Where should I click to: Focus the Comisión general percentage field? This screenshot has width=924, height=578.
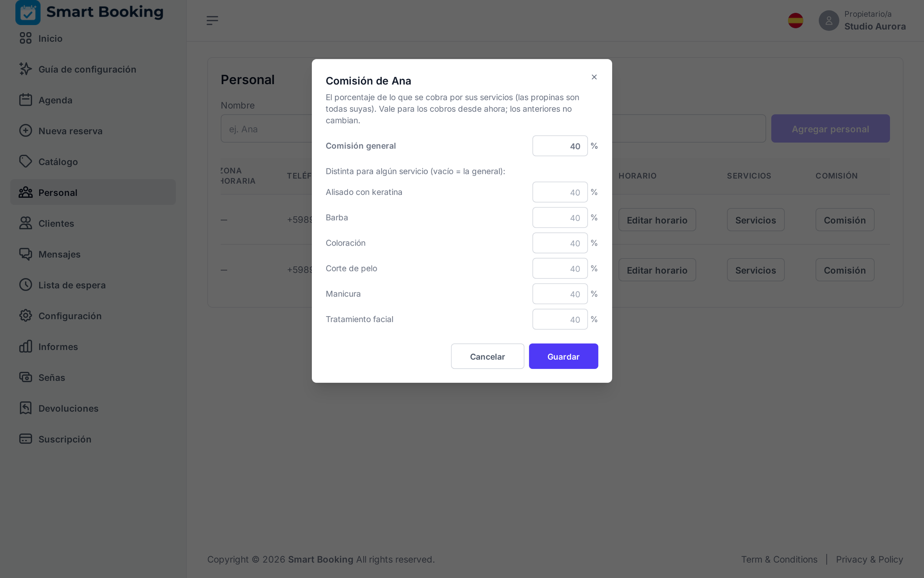coord(560,146)
